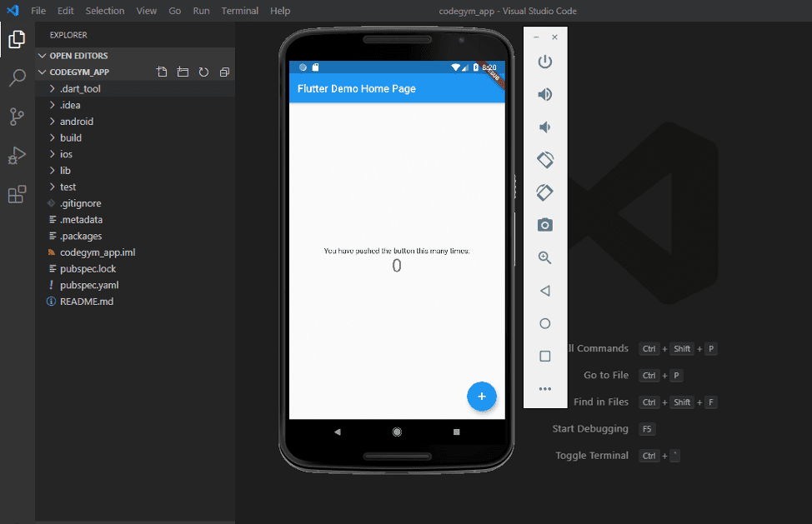Open the Selection menu
This screenshot has width=812, height=524.
(x=105, y=11)
